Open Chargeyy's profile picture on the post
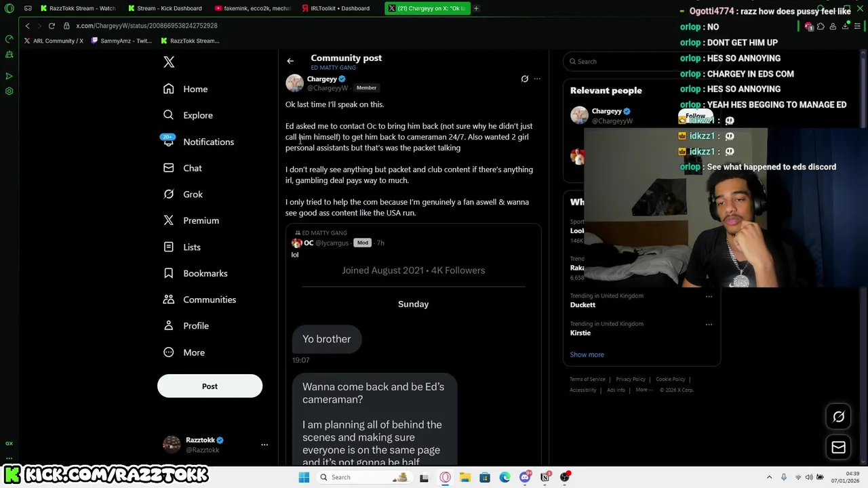Image resolution: width=868 pixels, height=488 pixels. [x=294, y=83]
